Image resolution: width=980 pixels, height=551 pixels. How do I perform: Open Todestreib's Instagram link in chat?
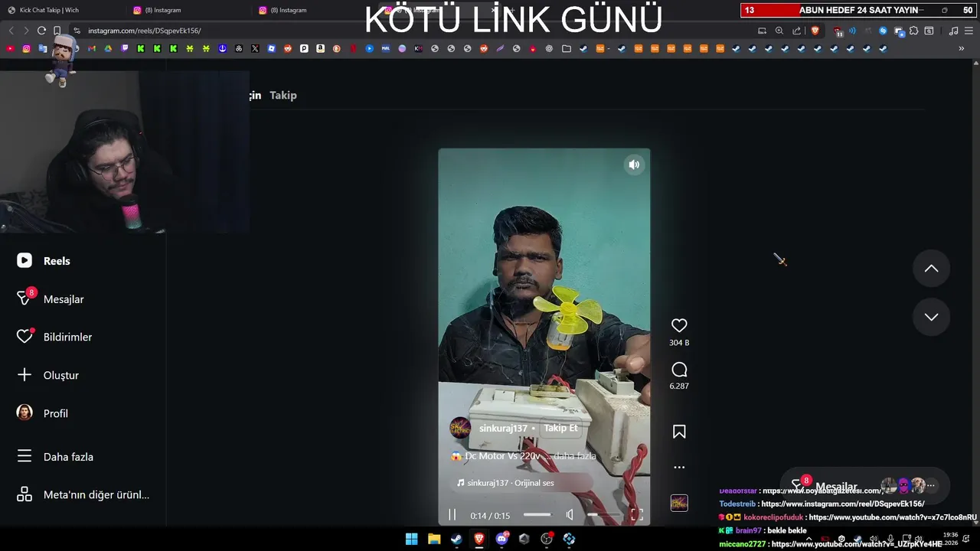pos(843,504)
